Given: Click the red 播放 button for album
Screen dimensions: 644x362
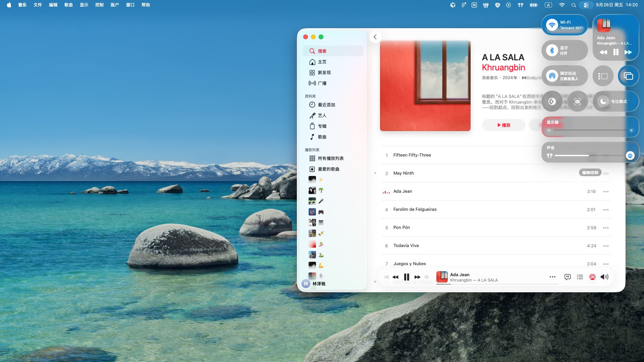Looking at the screenshot, I should coord(503,125).
